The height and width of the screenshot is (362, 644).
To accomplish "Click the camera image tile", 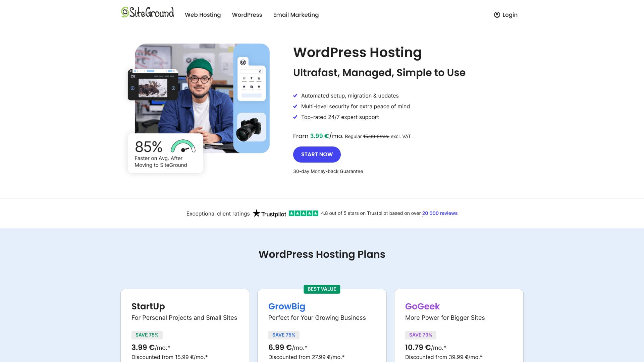I will pyautogui.click(x=251, y=127).
